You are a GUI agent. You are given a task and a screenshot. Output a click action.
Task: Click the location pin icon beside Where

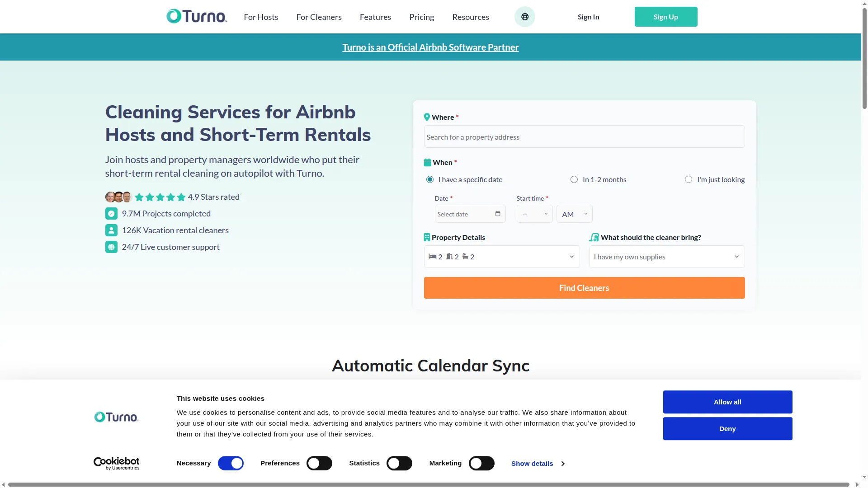(x=427, y=117)
